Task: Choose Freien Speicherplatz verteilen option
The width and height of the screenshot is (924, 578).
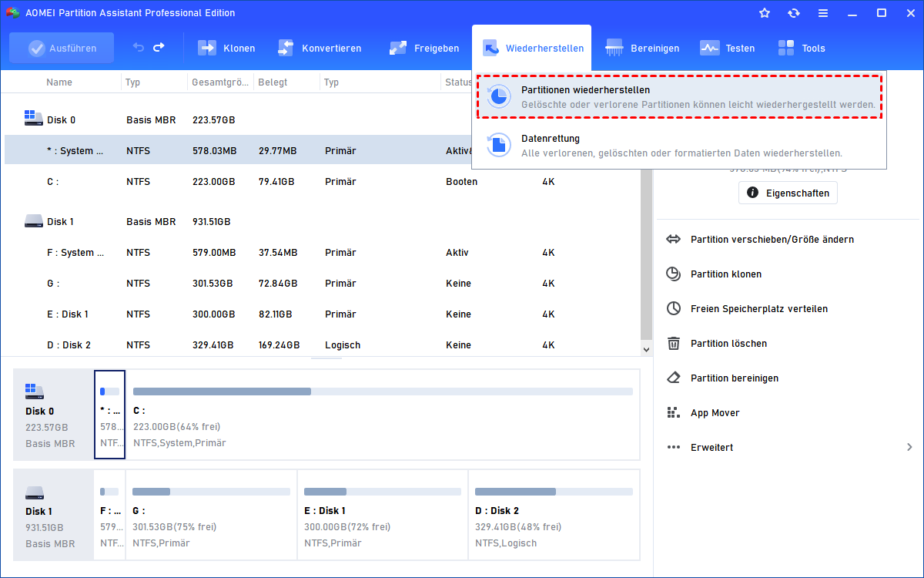Action: click(x=759, y=308)
